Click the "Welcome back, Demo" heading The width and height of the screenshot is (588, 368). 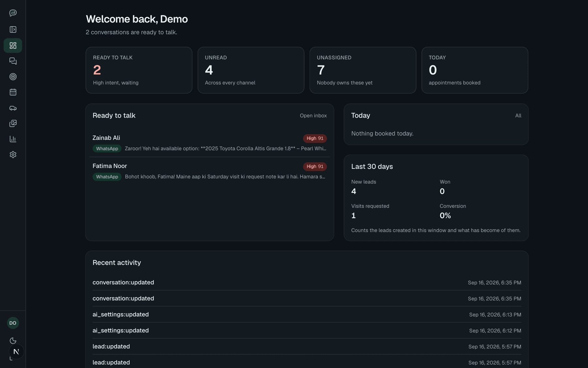click(137, 19)
